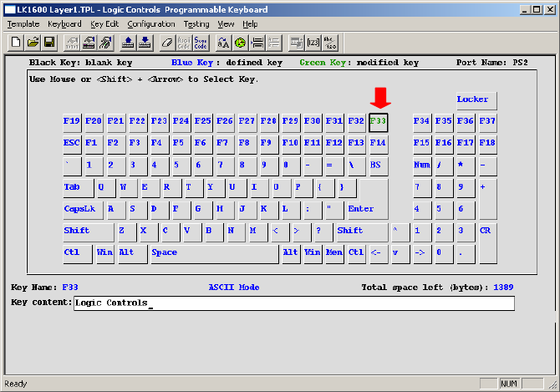Open the Configuration menu

151,24
